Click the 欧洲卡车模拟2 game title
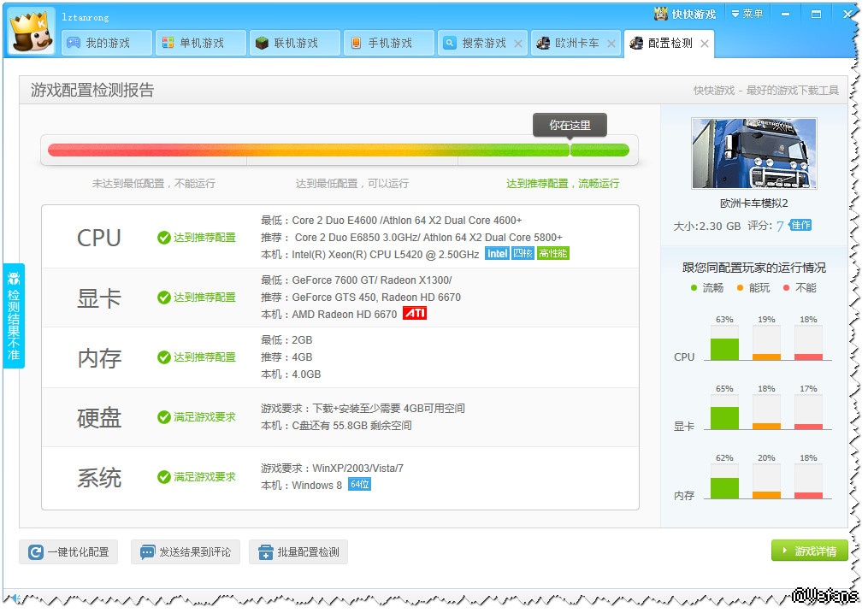 point(754,203)
